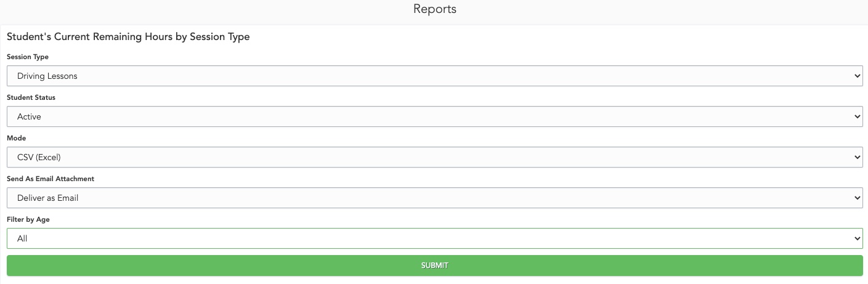
Task: Click the chevron arrow of Send As Email field
Action: (x=858, y=198)
